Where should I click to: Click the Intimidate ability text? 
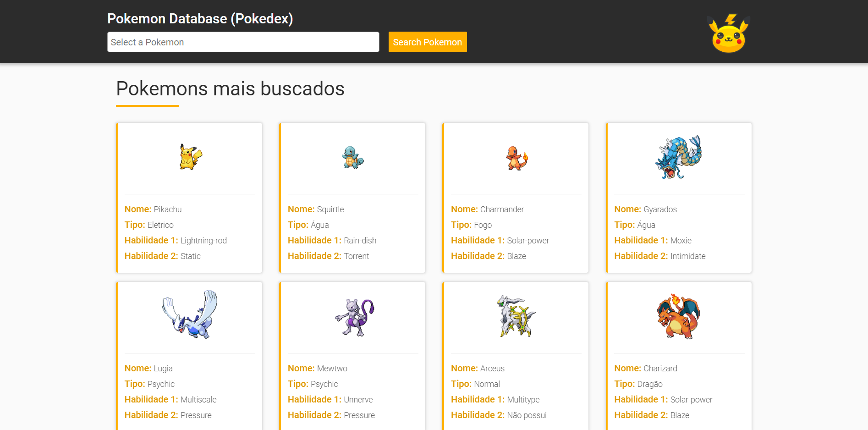(688, 256)
